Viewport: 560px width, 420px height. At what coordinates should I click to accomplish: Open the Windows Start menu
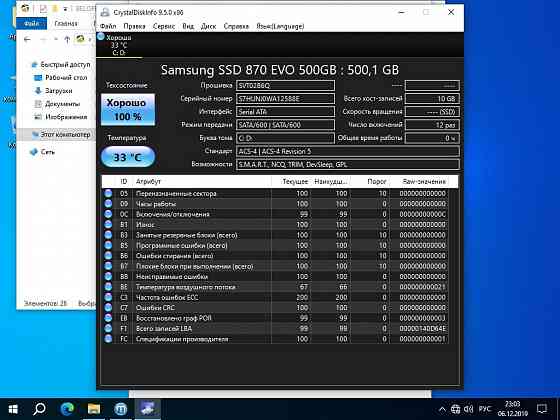[13, 409]
